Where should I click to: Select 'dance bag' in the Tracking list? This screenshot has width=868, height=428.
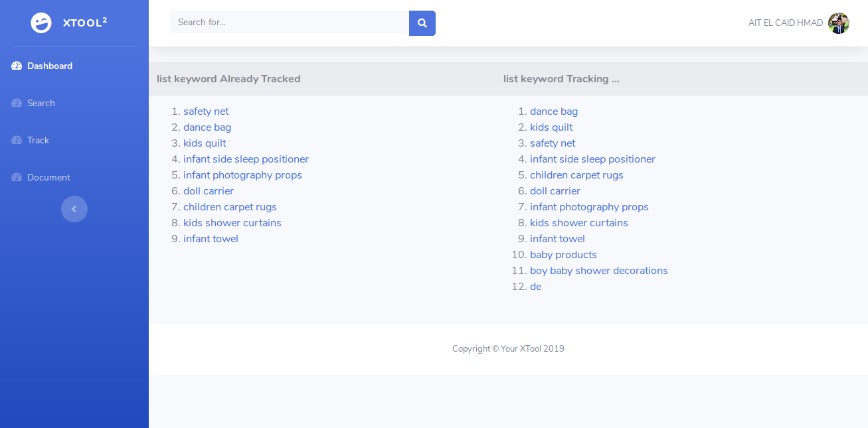pos(554,111)
